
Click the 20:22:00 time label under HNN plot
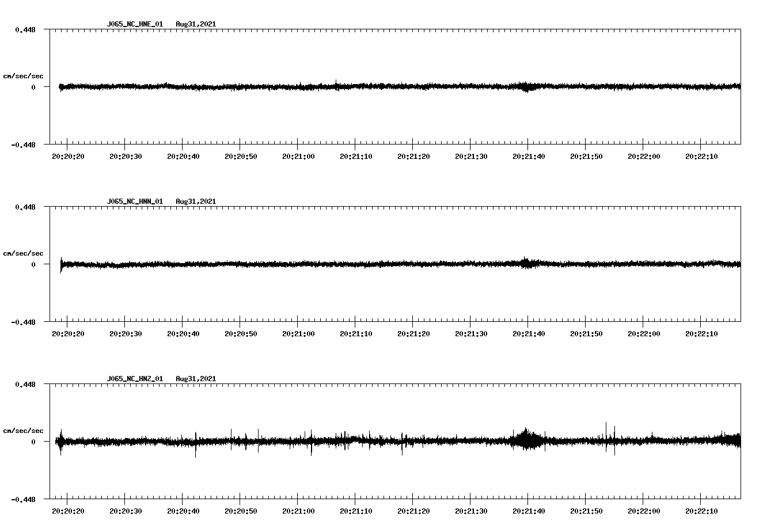pyautogui.click(x=644, y=334)
